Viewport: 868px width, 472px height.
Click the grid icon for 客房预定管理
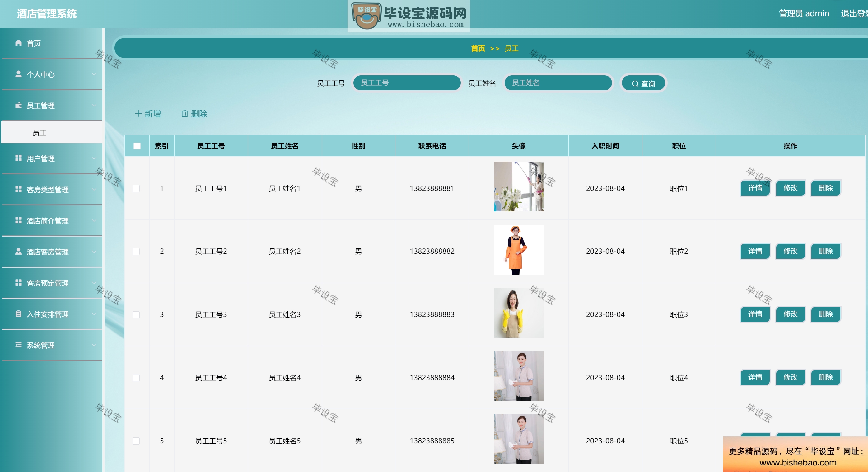coord(19,282)
